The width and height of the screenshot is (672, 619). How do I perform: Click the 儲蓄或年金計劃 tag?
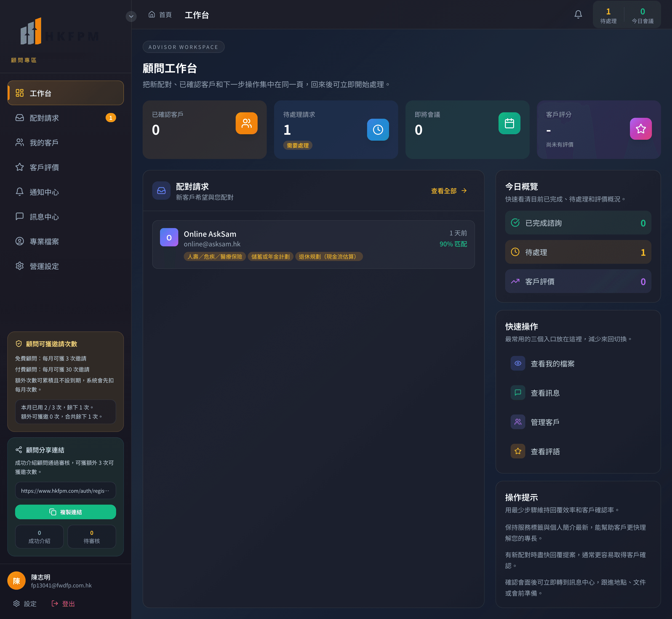tap(270, 257)
